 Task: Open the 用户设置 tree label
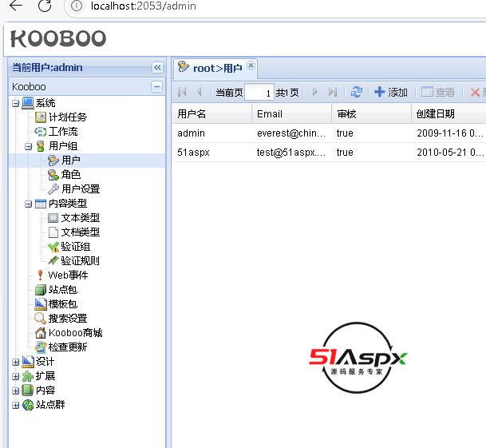click(81, 189)
